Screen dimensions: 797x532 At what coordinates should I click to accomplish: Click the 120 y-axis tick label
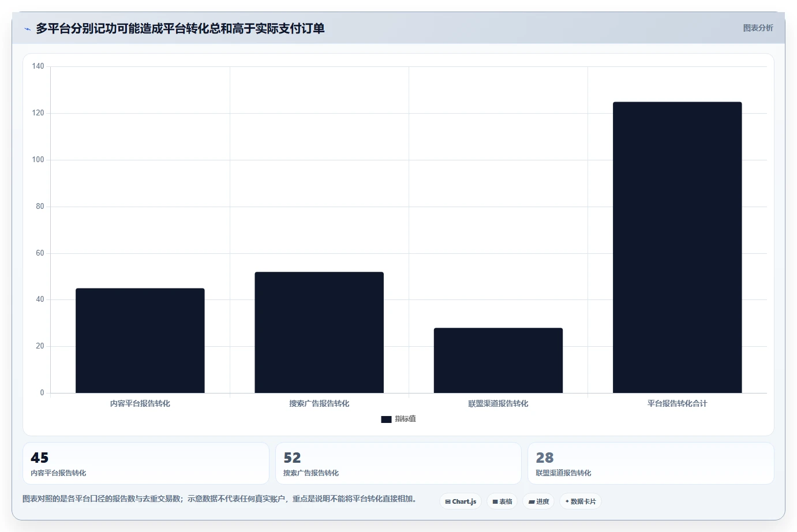(38, 113)
